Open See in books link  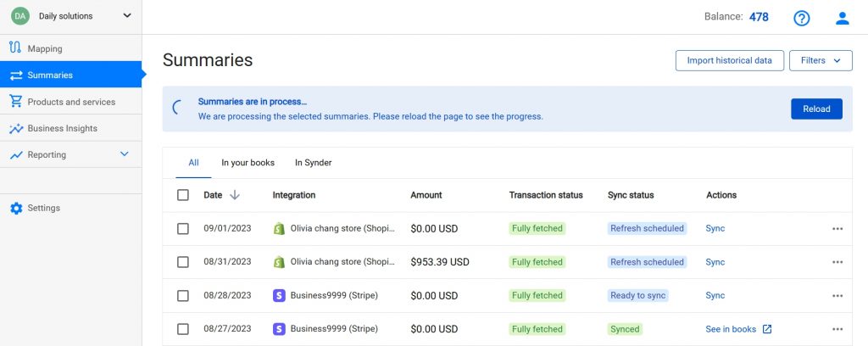coord(731,329)
